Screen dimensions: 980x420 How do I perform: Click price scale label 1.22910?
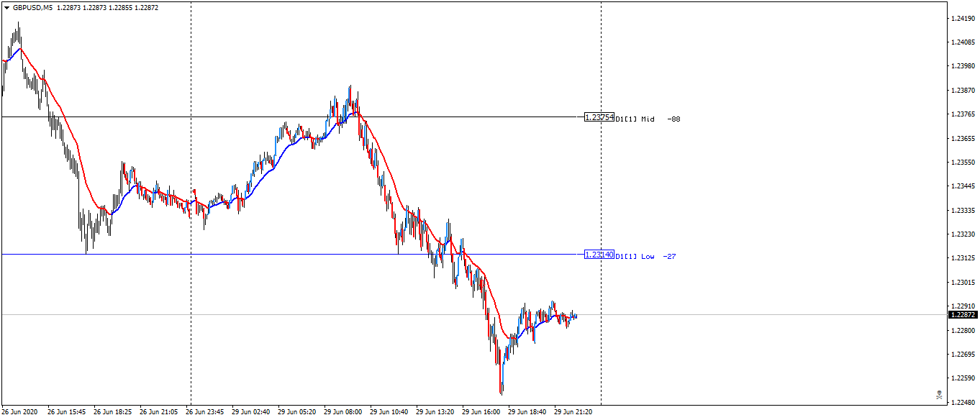(963, 306)
